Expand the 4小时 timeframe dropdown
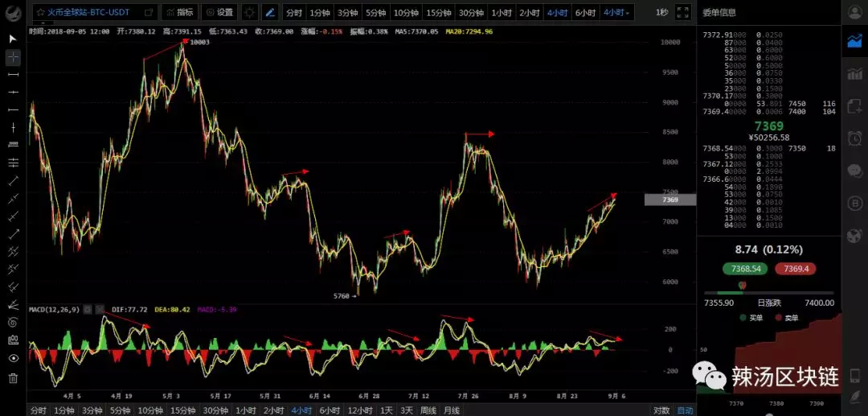 pyautogui.click(x=616, y=12)
